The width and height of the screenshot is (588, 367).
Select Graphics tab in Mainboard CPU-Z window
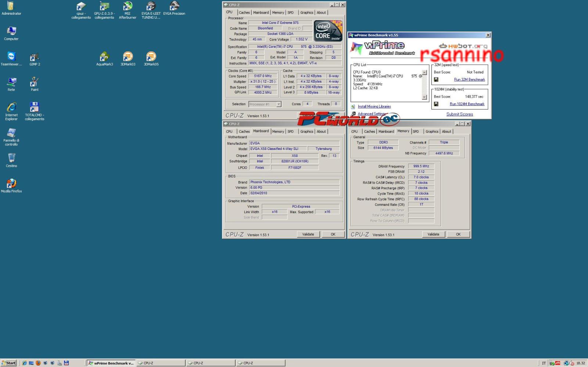point(306,132)
